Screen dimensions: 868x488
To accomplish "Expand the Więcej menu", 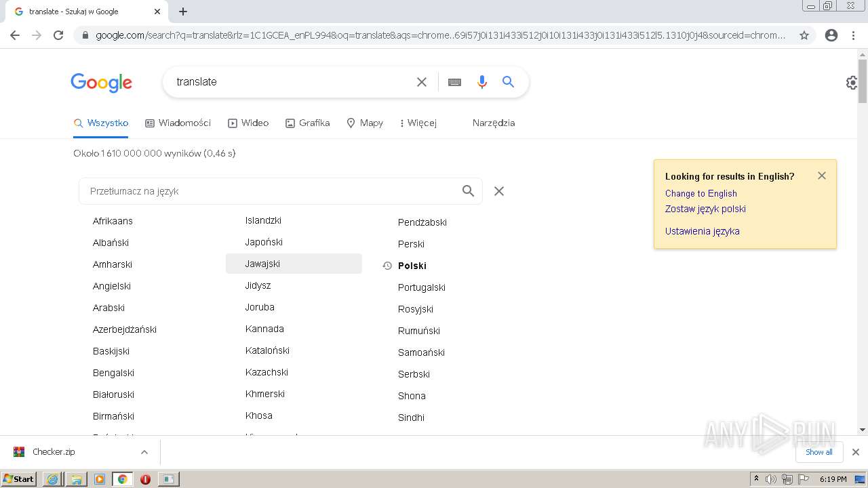I will click(418, 123).
